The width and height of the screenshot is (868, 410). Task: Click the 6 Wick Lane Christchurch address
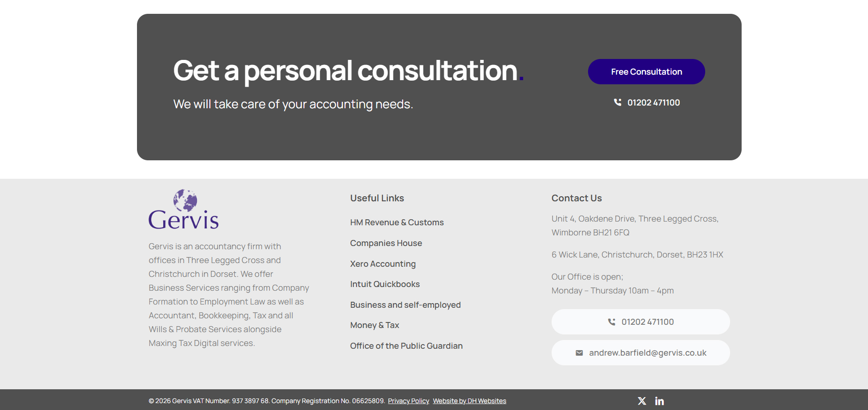[637, 255]
